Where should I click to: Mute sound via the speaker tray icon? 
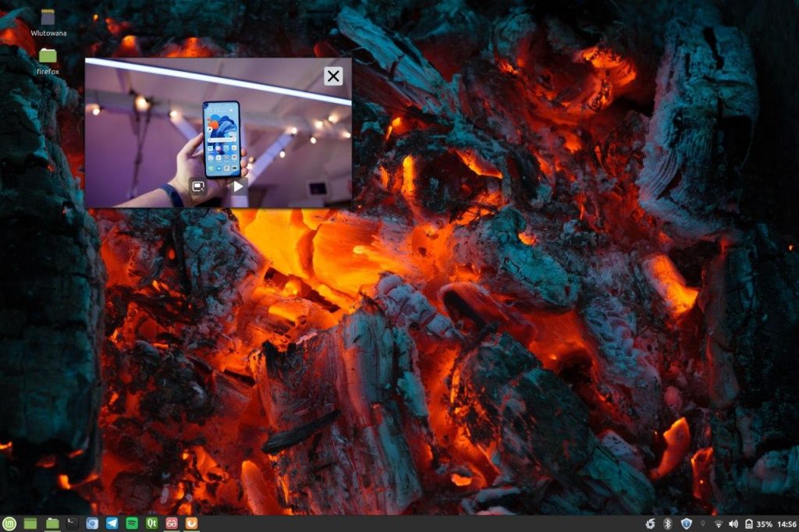coord(733,523)
